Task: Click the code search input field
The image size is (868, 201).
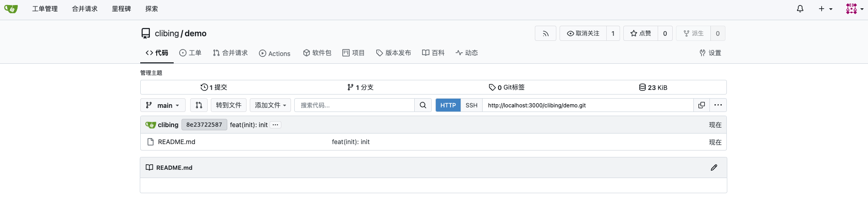Action: click(354, 105)
